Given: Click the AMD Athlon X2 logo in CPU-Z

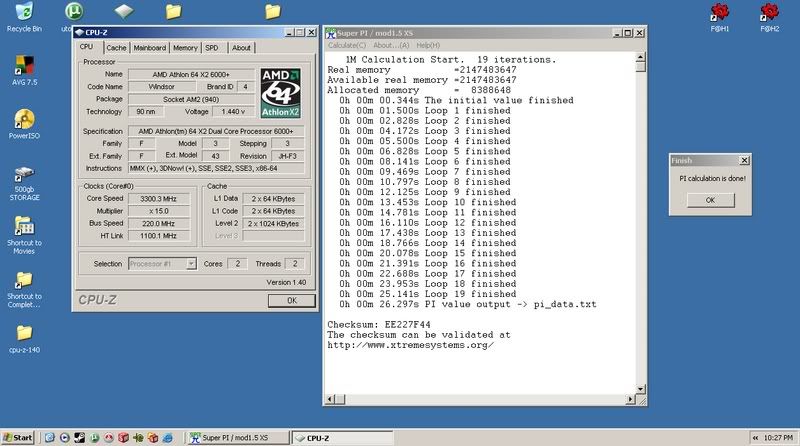Looking at the screenshot, I should [x=280, y=93].
